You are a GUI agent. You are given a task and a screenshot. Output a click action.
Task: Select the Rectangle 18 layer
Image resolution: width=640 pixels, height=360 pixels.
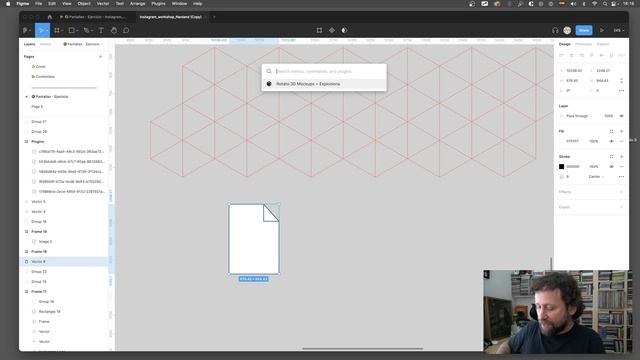coord(64,312)
